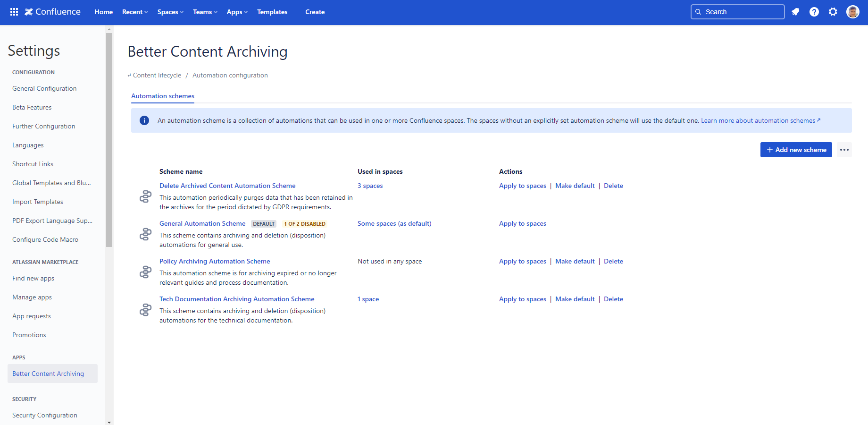Open PDF Export Language Support sidebar item
This screenshot has height=425, width=868.
pos(52,221)
